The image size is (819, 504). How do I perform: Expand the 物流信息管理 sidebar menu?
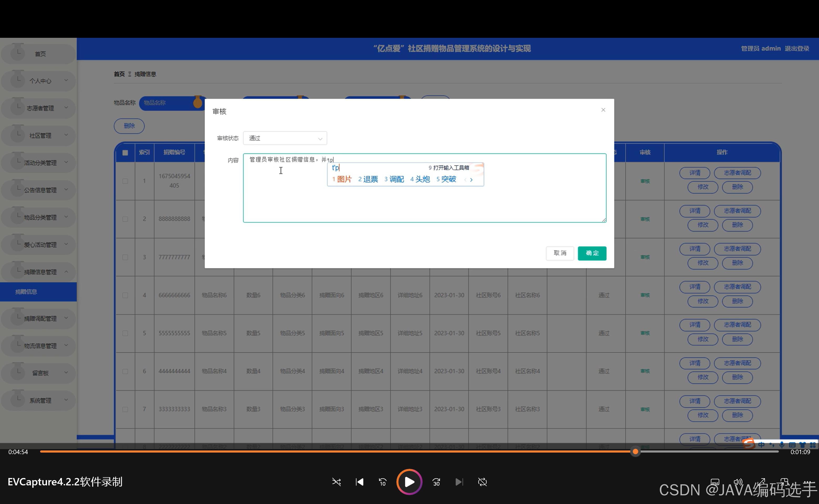coord(39,346)
